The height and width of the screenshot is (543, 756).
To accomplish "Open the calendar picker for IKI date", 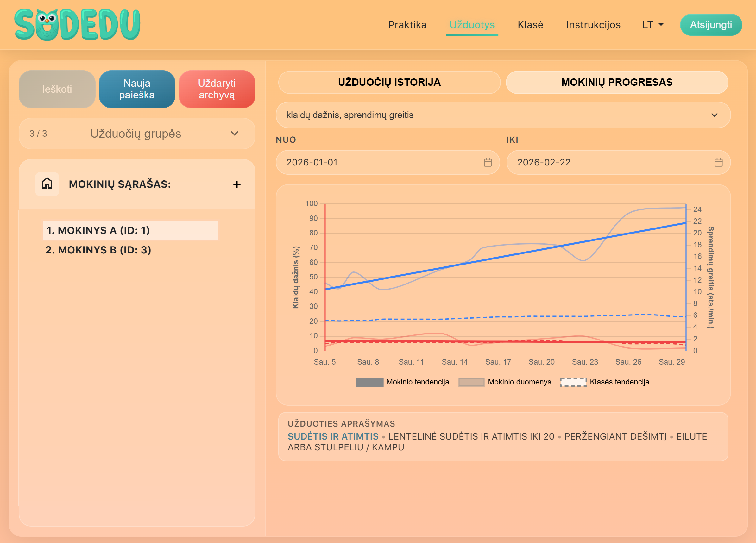I will (x=718, y=162).
